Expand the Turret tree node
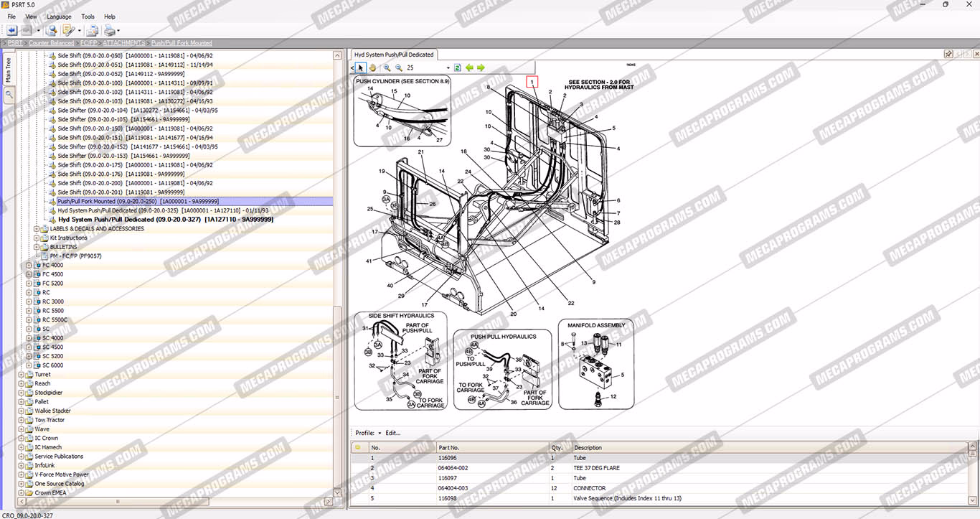The image size is (980, 519). pyautogui.click(x=21, y=375)
